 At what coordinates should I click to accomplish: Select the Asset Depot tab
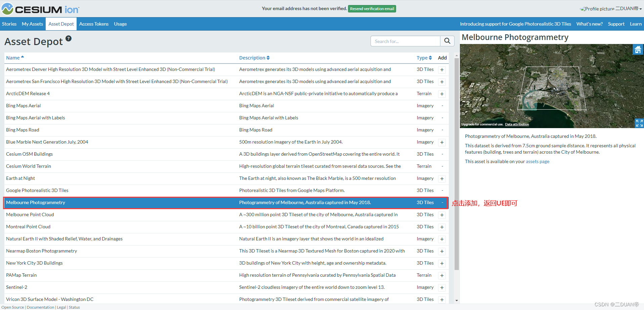click(x=61, y=24)
